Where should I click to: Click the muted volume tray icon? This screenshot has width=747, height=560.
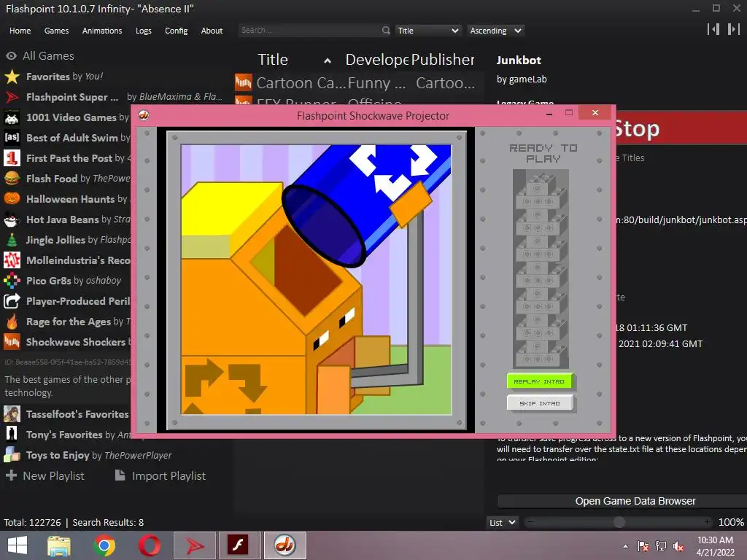pos(678,546)
